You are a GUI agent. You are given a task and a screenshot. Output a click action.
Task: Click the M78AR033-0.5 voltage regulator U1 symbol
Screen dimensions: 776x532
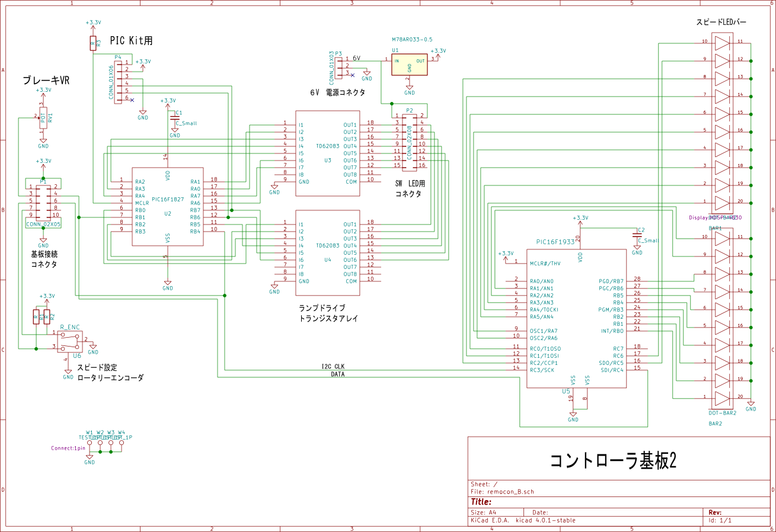(408, 65)
